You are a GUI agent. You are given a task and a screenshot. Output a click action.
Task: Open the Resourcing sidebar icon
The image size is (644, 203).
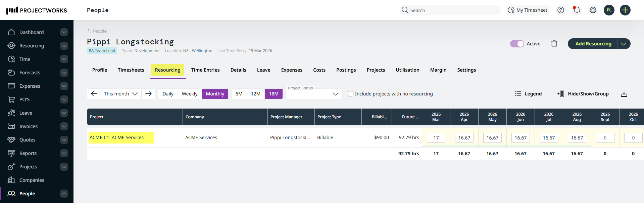[x=11, y=46]
